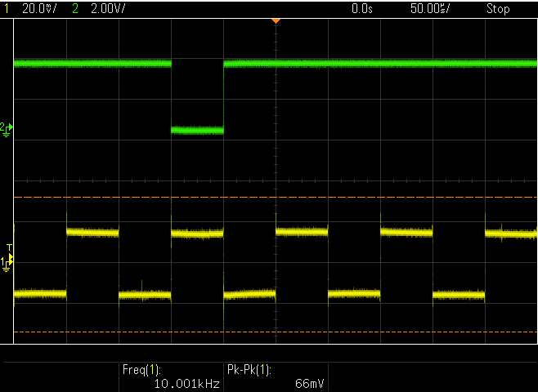Select the upper orange dashed cursor line
The image size is (538, 392).
coord(276,198)
